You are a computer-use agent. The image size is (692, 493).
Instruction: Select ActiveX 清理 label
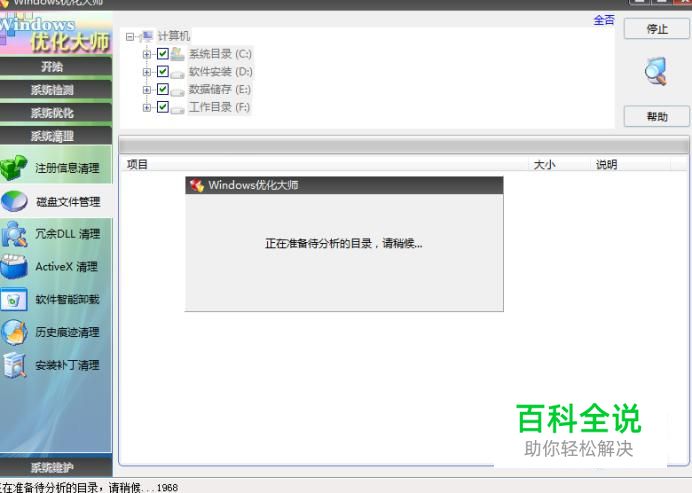(x=67, y=267)
